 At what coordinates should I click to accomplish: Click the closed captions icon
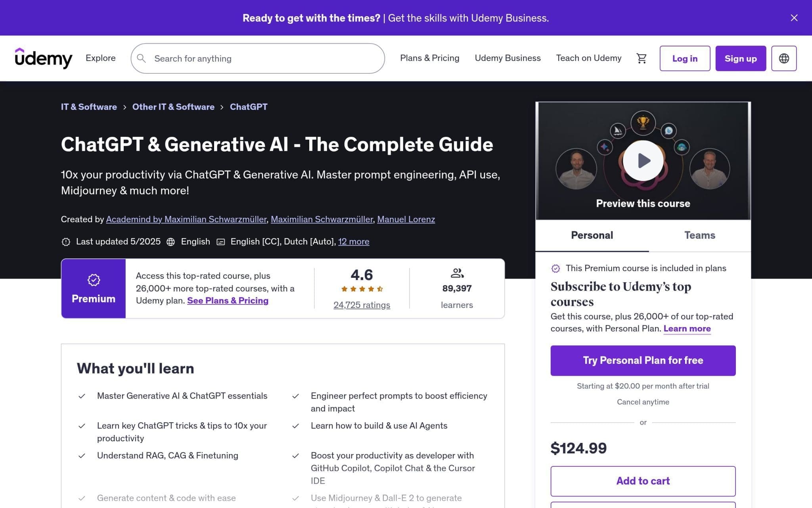221,242
